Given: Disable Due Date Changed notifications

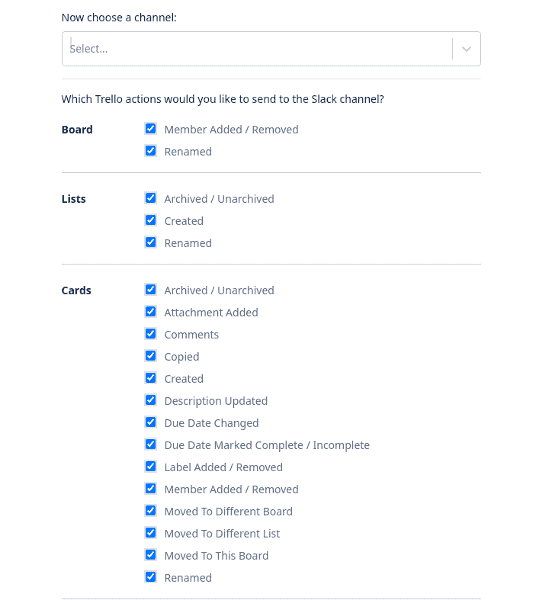Looking at the screenshot, I should click(x=151, y=422).
